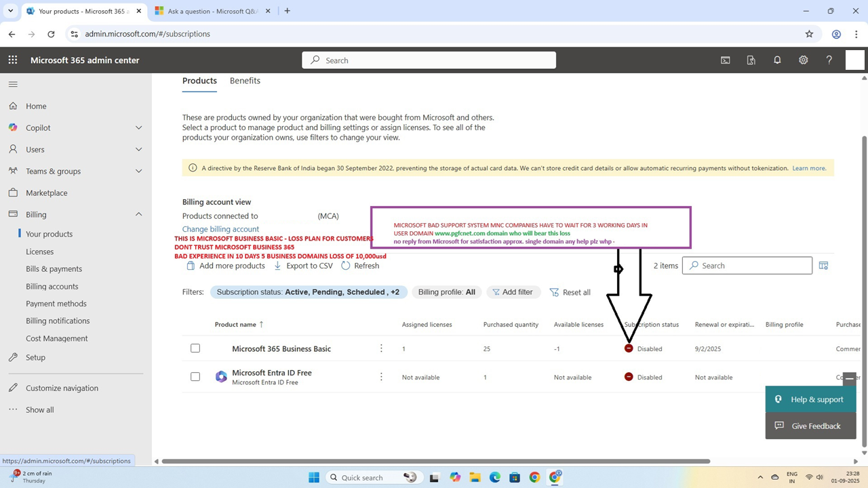Open more actions for Microsoft Entra ID Free
This screenshot has height=488, width=868.
(x=381, y=377)
